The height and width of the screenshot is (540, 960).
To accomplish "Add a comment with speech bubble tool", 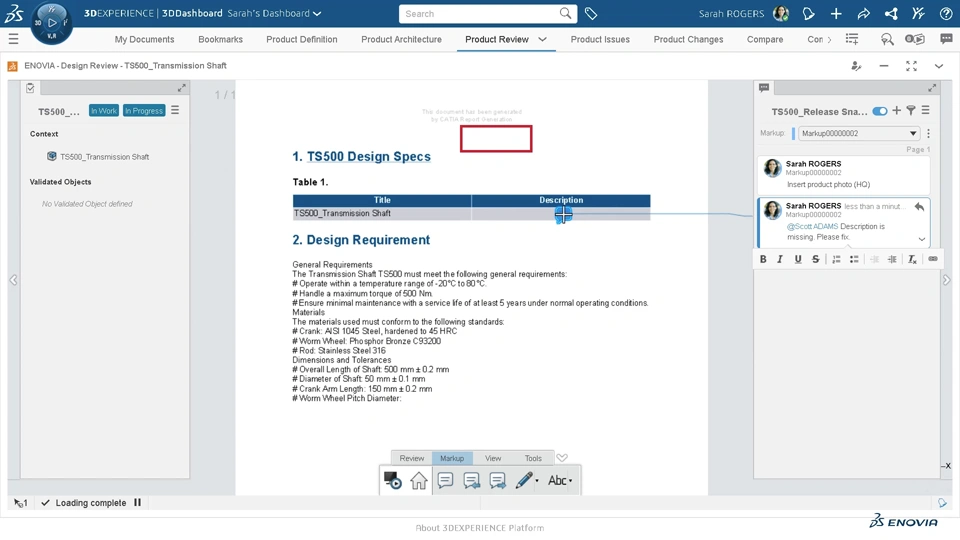I will [x=445, y=480].
